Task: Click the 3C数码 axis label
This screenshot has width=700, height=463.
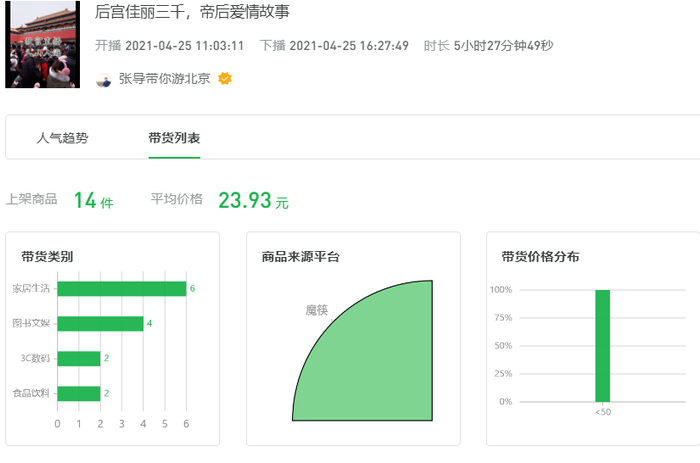Action: click(35, 358)
